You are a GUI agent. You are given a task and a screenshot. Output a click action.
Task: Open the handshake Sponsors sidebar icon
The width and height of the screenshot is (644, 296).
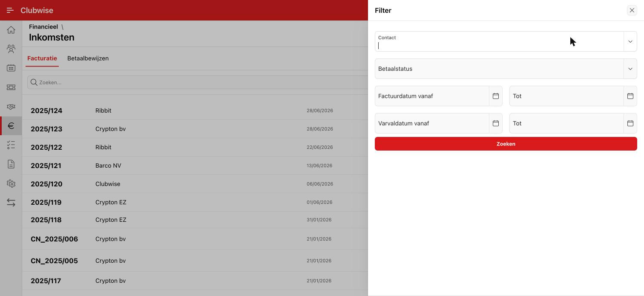click(x=11, y=107)
